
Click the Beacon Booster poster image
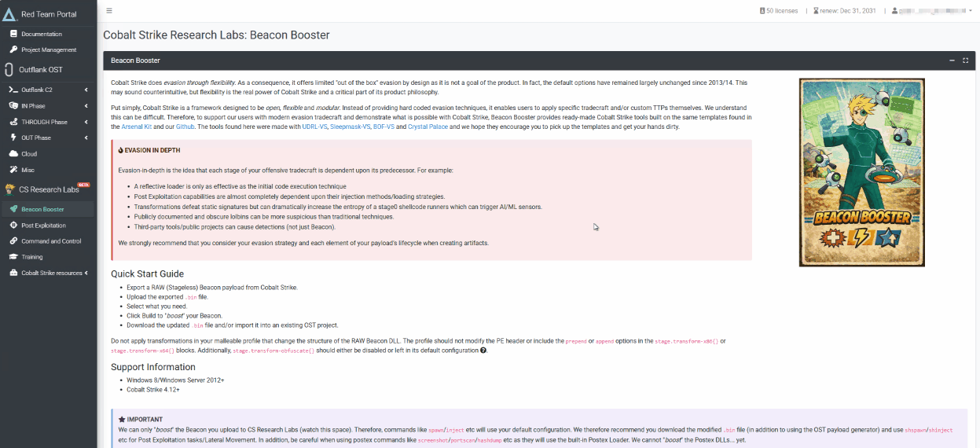click(861, 172)
